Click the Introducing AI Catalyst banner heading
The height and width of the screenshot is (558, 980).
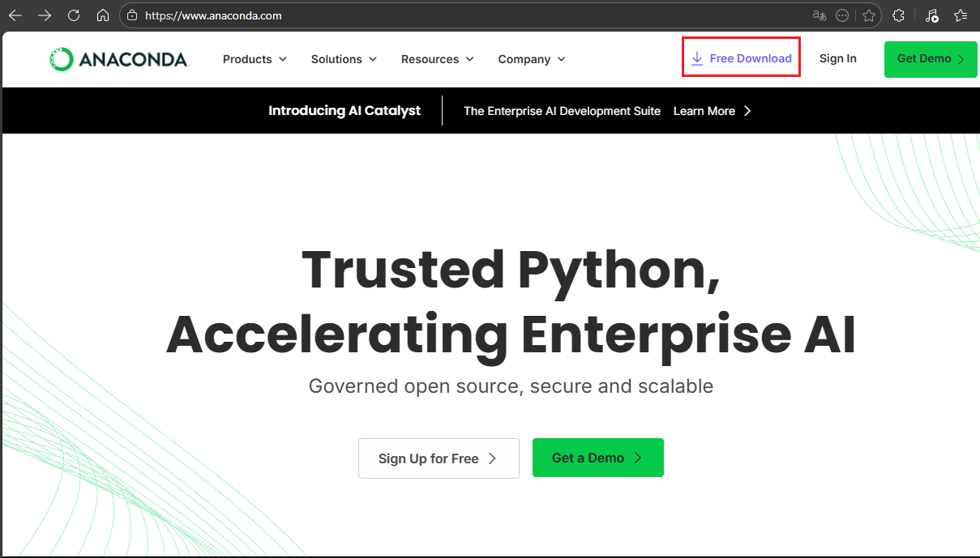coord(344,111)
